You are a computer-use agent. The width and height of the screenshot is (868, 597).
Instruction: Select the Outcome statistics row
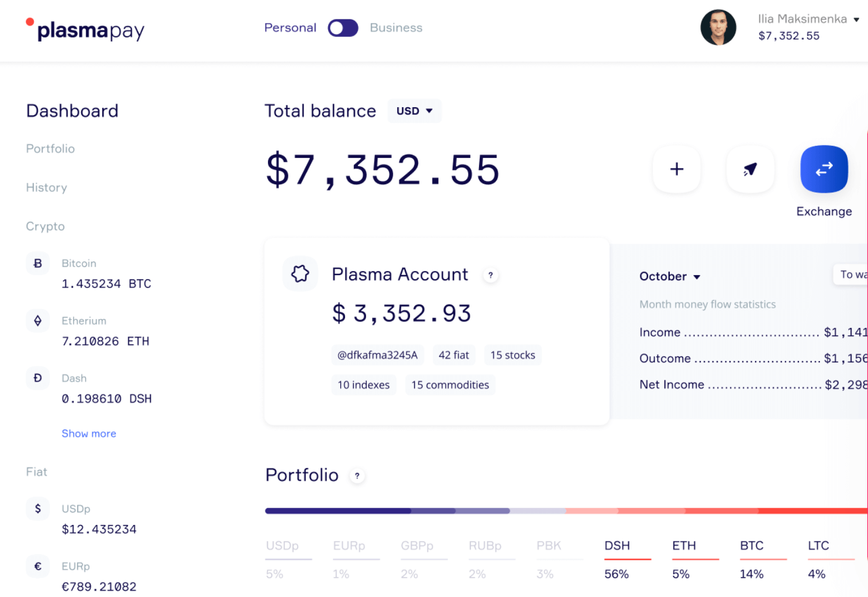click(753, 358)
